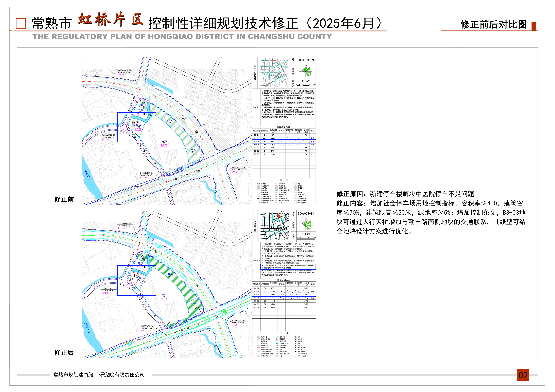555x392 pixels.
Task: Click 加油站 symbol in 修正后 legend
Action: click(295, 350)
